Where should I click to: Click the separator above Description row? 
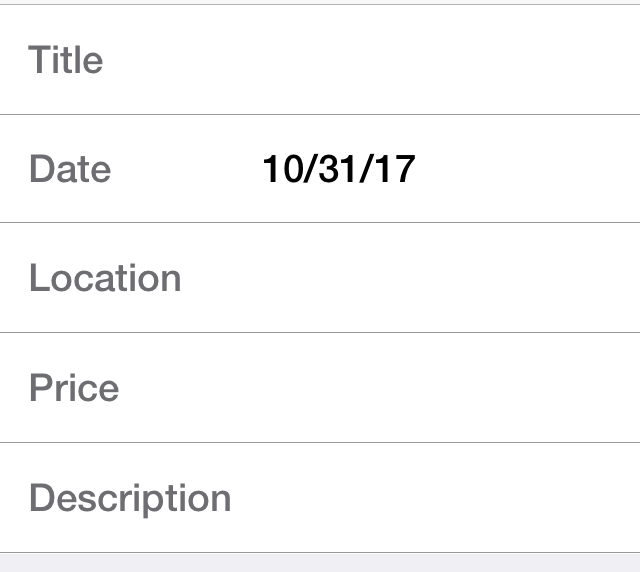(320, 442)
